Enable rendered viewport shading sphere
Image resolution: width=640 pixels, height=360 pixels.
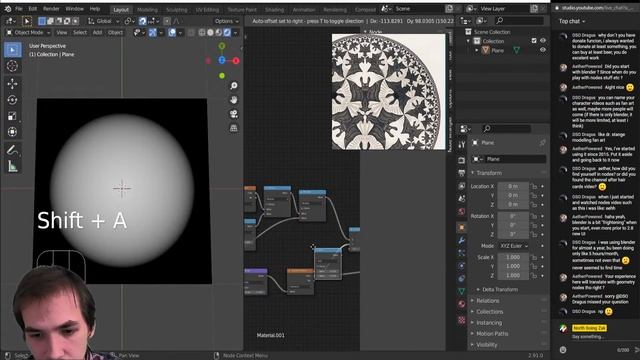coord(227,32)
